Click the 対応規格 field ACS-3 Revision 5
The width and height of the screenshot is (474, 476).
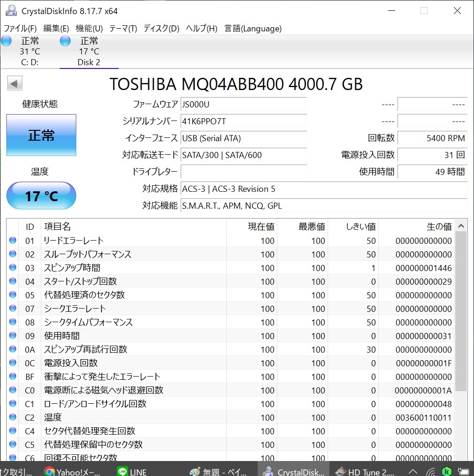coord(324,189)
